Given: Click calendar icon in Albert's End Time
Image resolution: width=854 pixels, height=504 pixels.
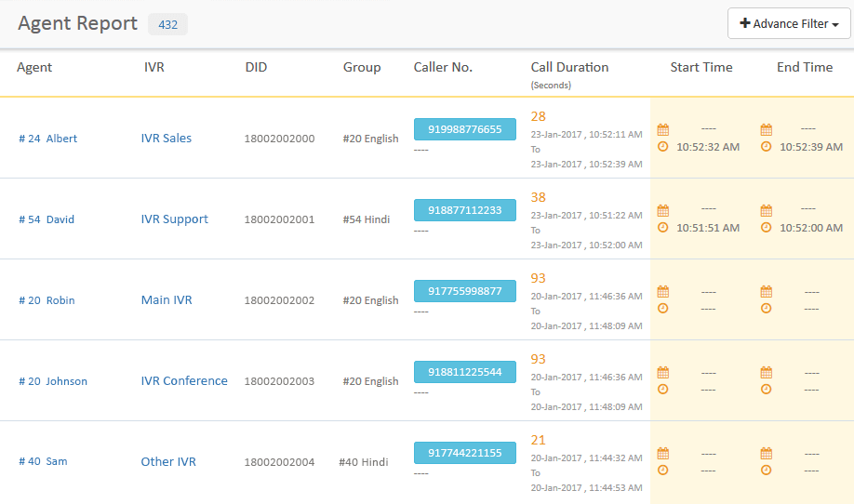Looking at the screenshot, I should point(767,129).
